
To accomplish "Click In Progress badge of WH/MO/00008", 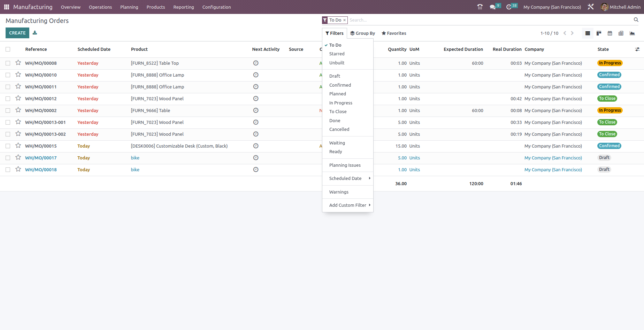I will point(610,63).
